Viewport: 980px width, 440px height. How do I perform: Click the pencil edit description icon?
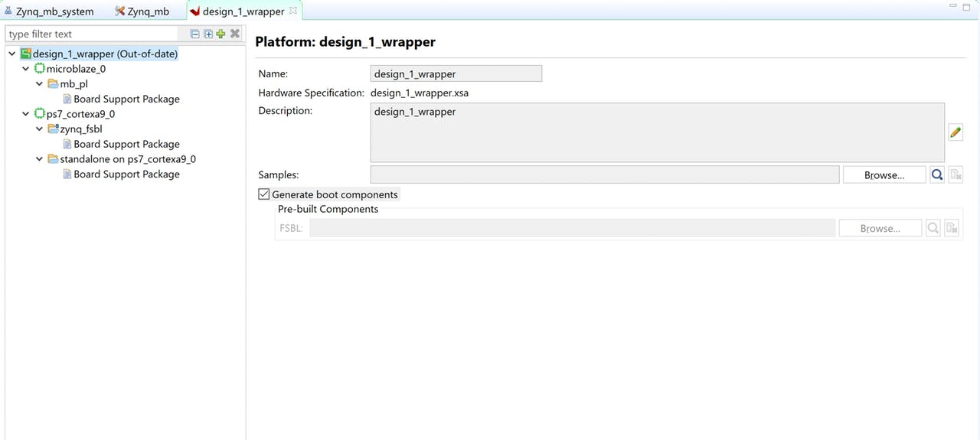coord(955,132)
